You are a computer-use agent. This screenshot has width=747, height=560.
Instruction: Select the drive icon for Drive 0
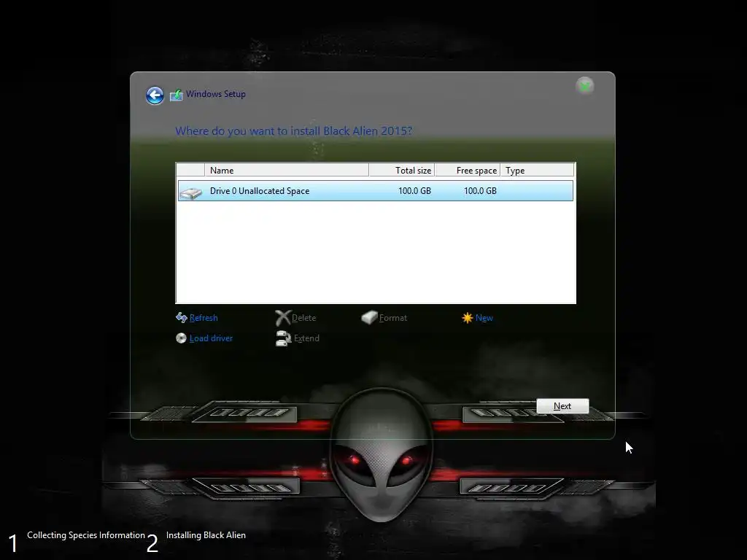[x=191, y=192]
